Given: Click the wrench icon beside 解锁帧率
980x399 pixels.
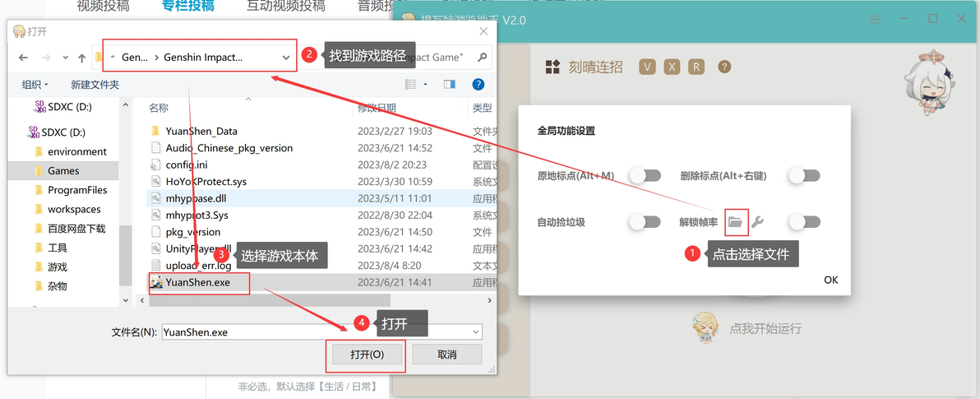Looking at the screenshot, I should [x=757, y=221].
